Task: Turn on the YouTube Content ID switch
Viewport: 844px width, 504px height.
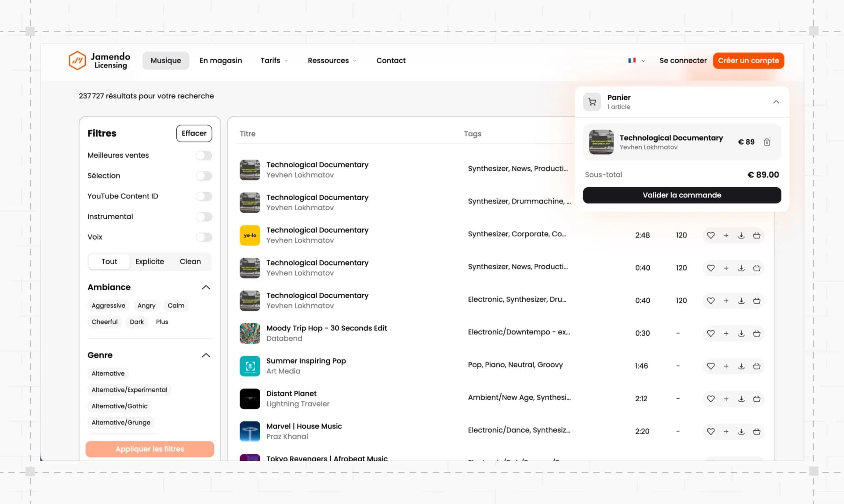Action: (x=204, y=196)
